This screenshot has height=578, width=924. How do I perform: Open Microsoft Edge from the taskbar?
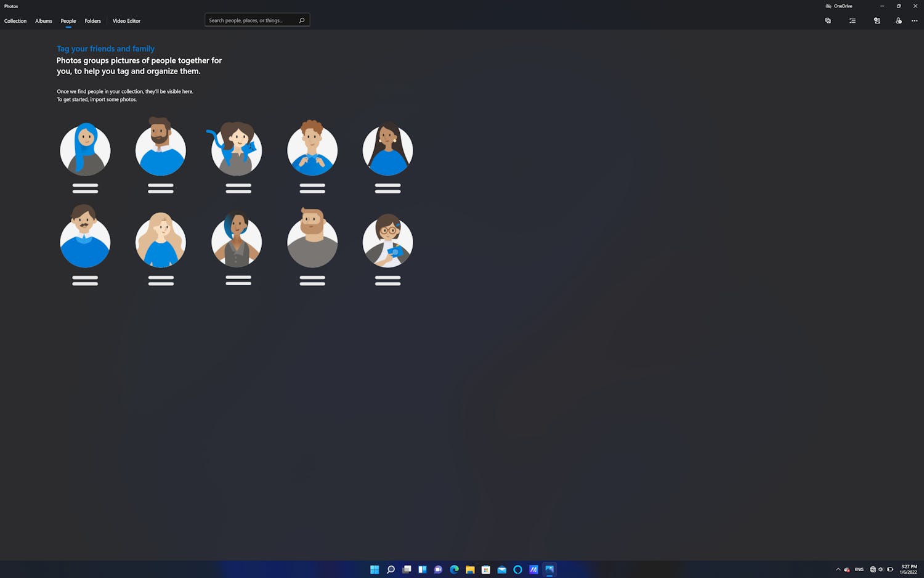pyautogui.click(x=454, y=569)
